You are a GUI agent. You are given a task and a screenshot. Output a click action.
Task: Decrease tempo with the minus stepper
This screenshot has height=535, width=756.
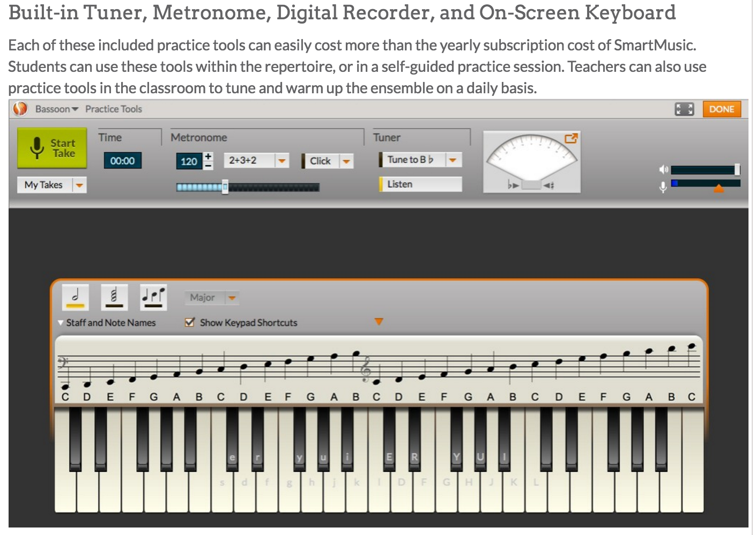(x=208, y=166)
